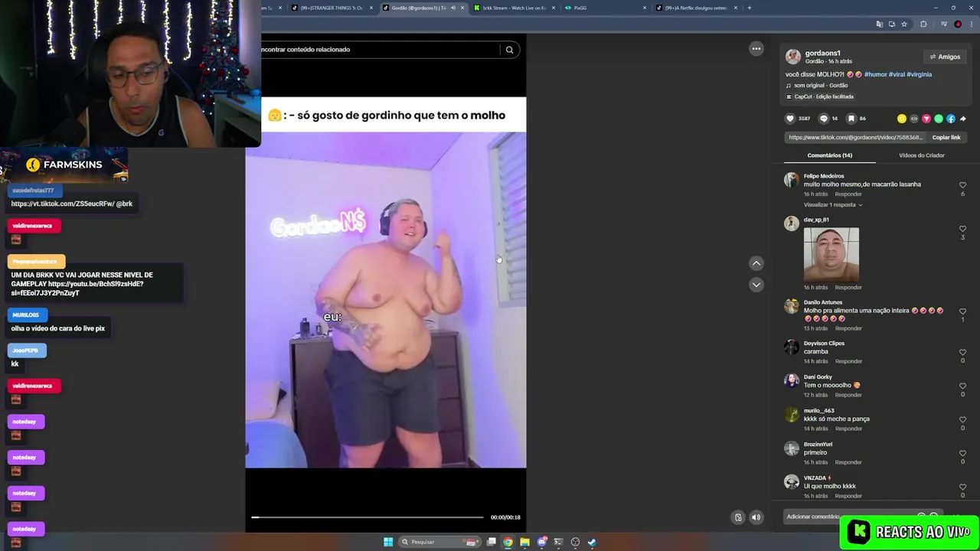Open the three-dot more options menu
This screenshot has height=551, width=980.
(x=756, y=49)
